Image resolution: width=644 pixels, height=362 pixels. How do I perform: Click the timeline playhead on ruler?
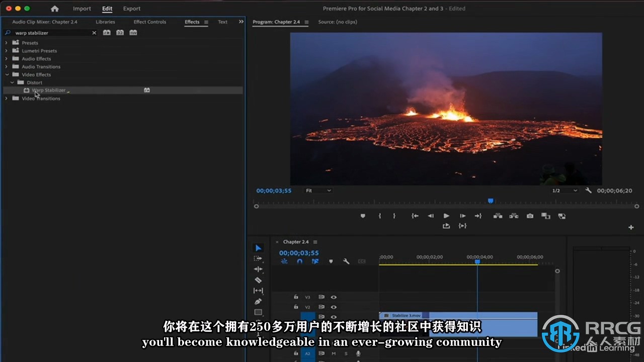click(477, 261)
